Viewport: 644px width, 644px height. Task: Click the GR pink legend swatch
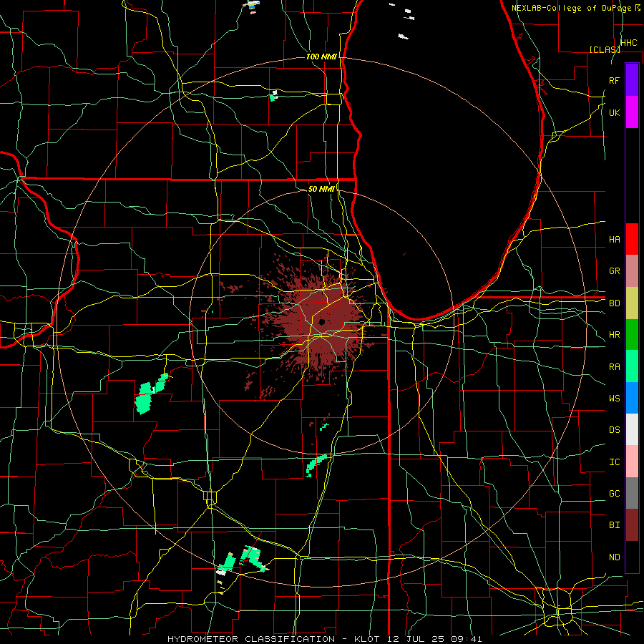click(632, 271)
